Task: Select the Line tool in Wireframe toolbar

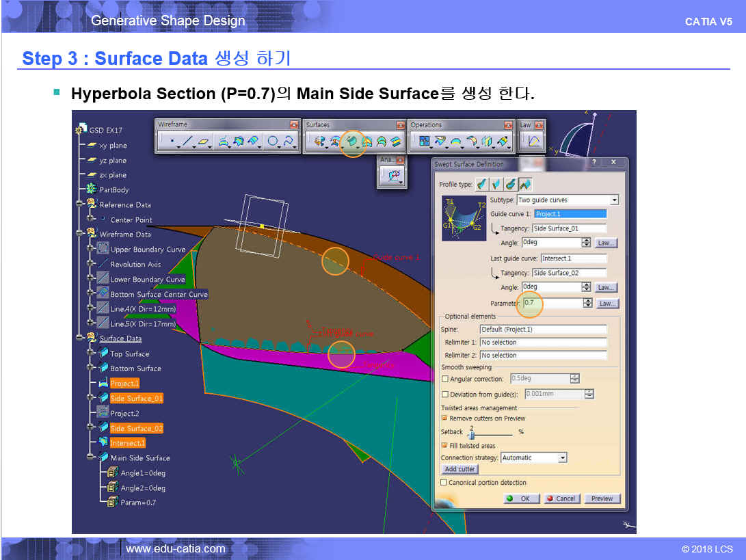Action: tap(187, 142)
